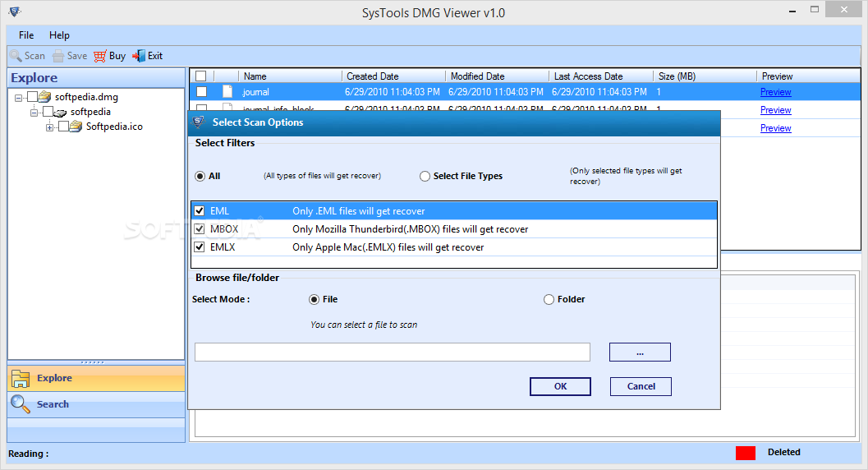Click the Buy shopping cart icon
The width and height of the screenshot is (868, 470).
pyautogui.click(x=100, y=56)
